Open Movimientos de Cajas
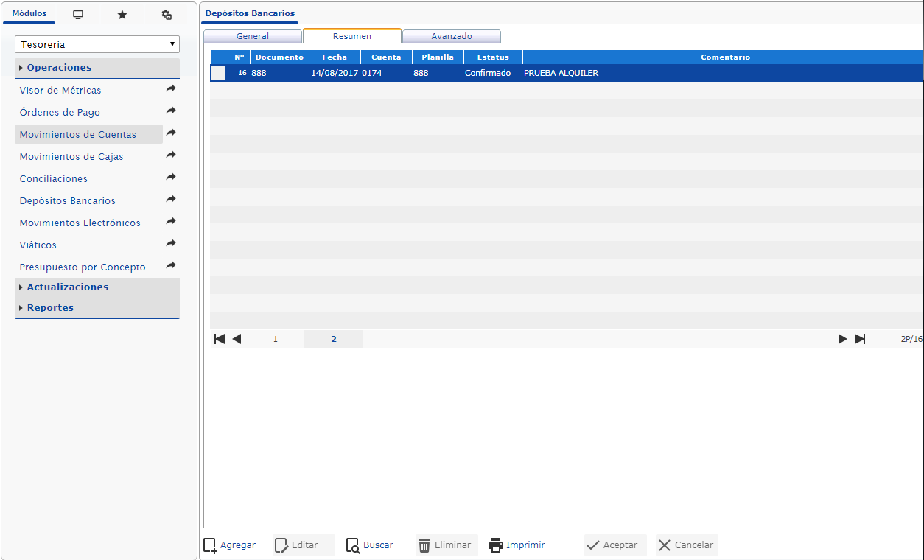Viewport: 924px width, 560px height. point(71,156)
